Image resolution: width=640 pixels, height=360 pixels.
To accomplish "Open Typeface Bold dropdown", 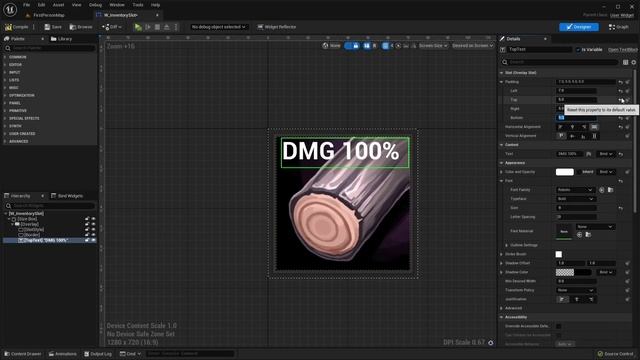I will [575, 199].
